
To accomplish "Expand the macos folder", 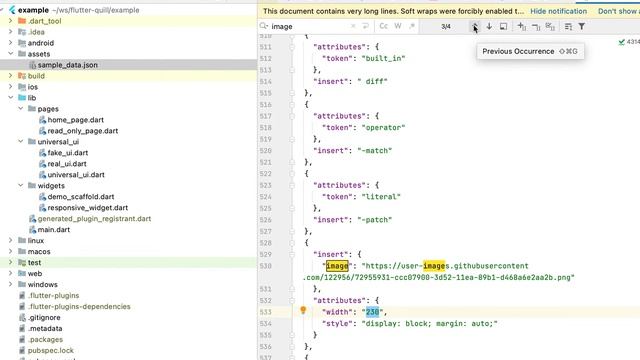I will 11,252.
